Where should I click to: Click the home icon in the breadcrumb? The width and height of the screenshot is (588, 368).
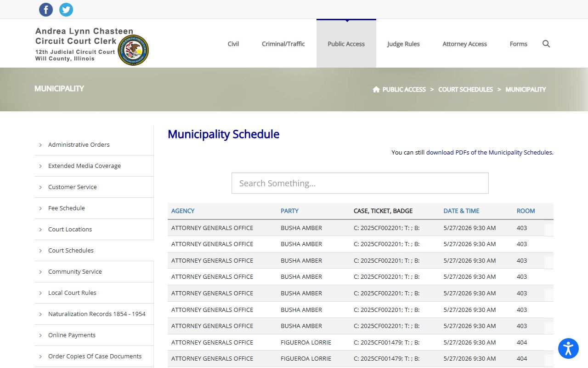click(x=376, y=89)
